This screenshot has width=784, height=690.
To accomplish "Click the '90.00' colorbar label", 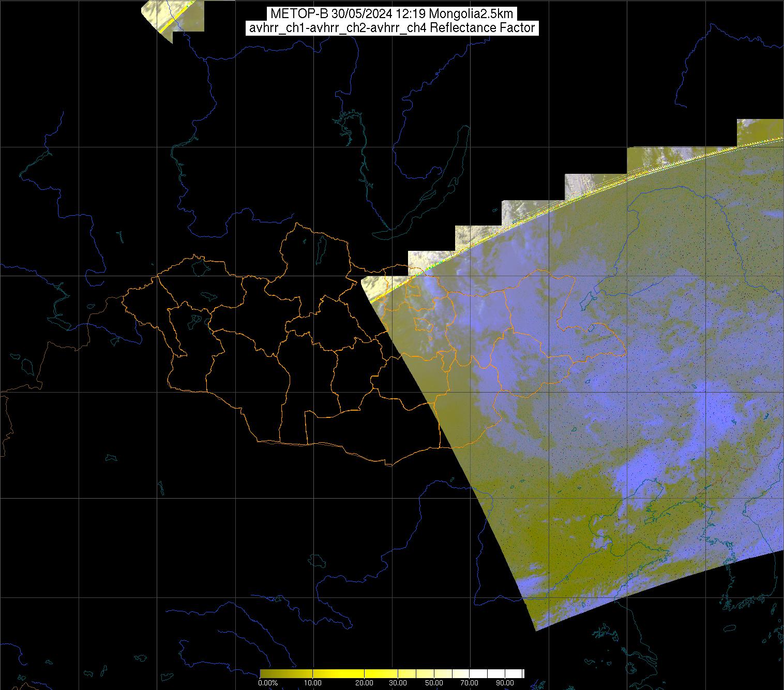I will point(504,683).
